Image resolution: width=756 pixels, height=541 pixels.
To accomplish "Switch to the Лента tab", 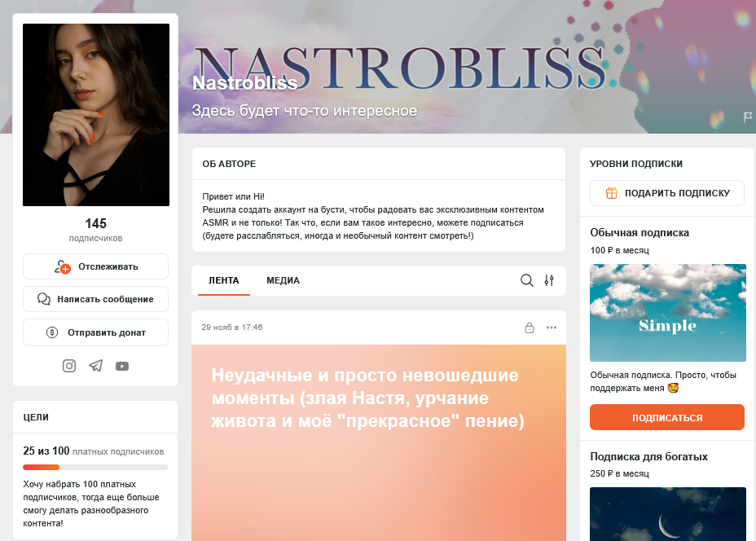I will click(224, 280).
